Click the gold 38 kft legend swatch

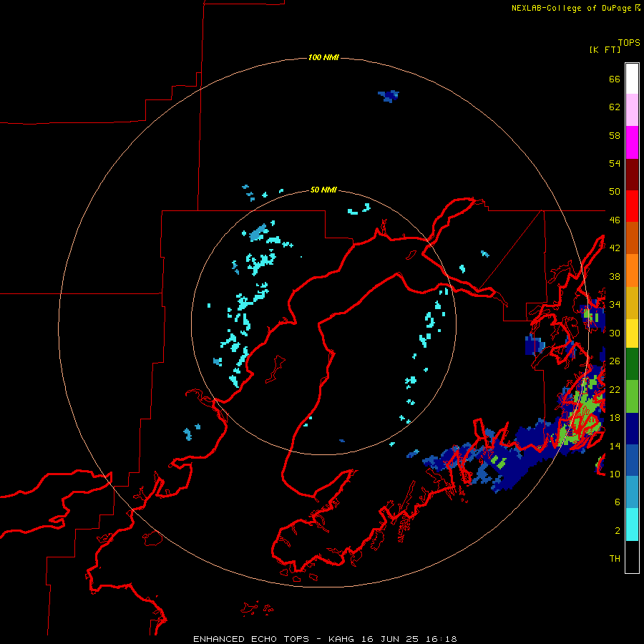pos(632,303)
